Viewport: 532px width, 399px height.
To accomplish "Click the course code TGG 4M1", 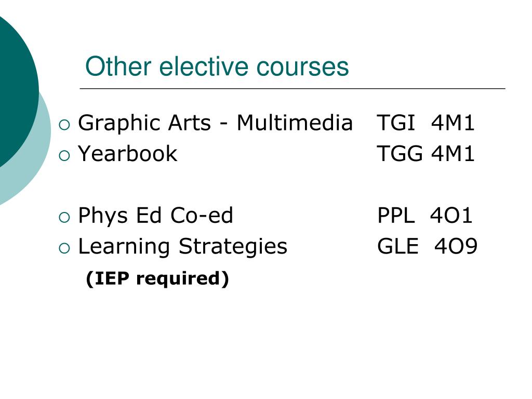I will pos(425,154).
